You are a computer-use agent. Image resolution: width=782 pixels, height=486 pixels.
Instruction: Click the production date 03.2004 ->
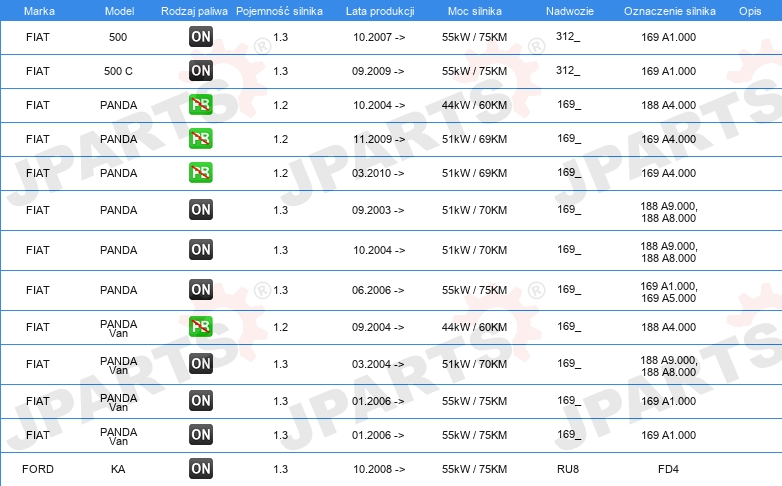pos(378,364)
